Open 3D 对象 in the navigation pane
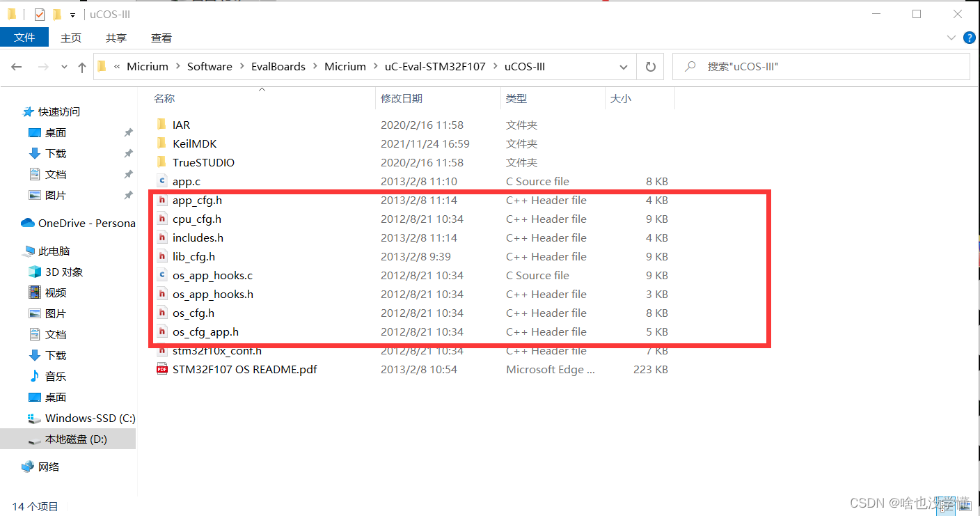Screen dimensions: 980x516 point(56,272)
